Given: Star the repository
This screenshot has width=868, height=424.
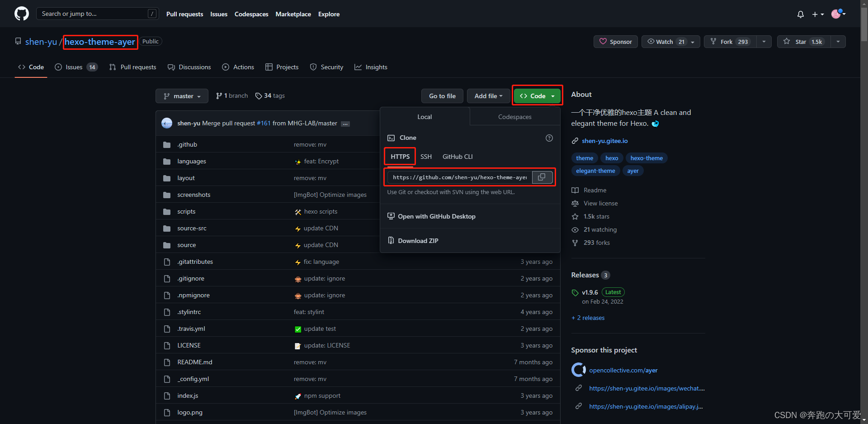Looking at the screenshot, I should (804, 42).
